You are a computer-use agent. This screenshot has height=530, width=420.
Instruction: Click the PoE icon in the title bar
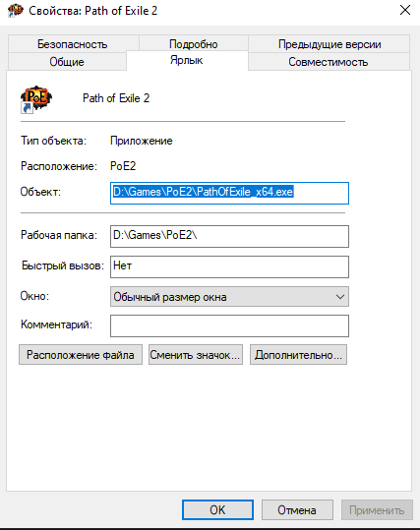point(16,10)
